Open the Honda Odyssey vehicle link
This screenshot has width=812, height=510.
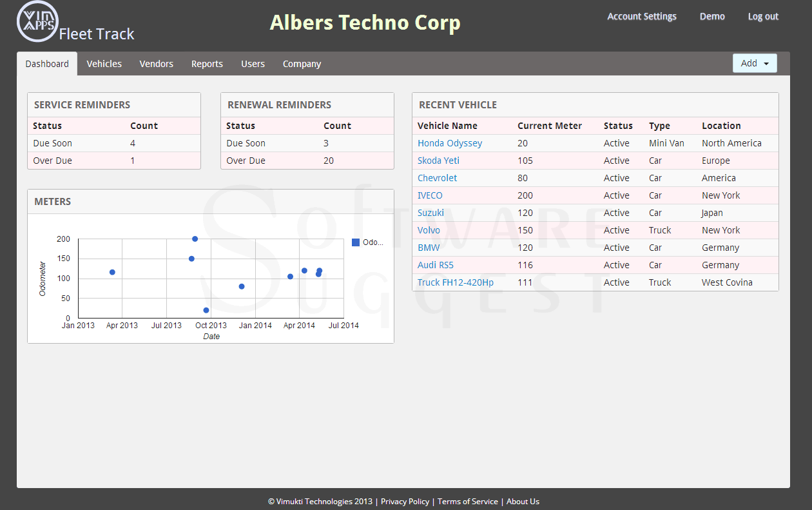[x=450, y=143]
